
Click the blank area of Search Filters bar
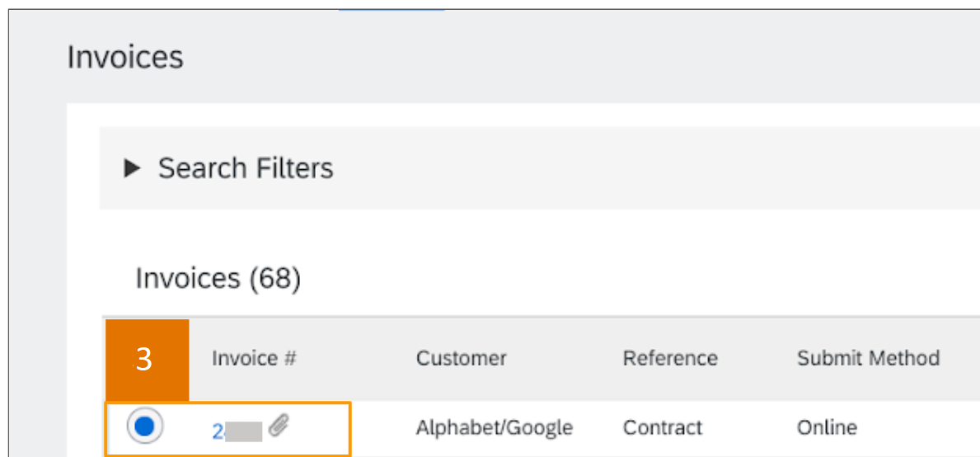click(x=656, y=168)
